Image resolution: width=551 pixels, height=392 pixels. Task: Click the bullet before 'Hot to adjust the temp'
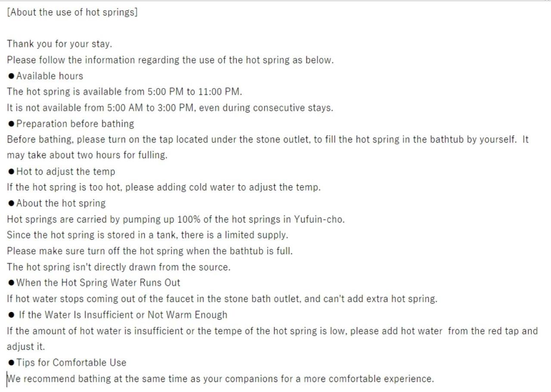[x=11, y=172]
